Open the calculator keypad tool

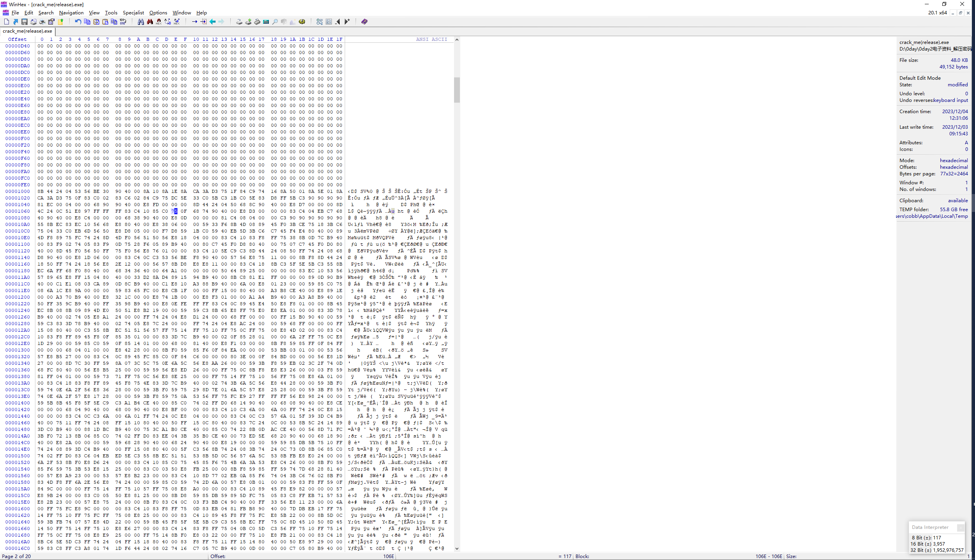(266, 22)
